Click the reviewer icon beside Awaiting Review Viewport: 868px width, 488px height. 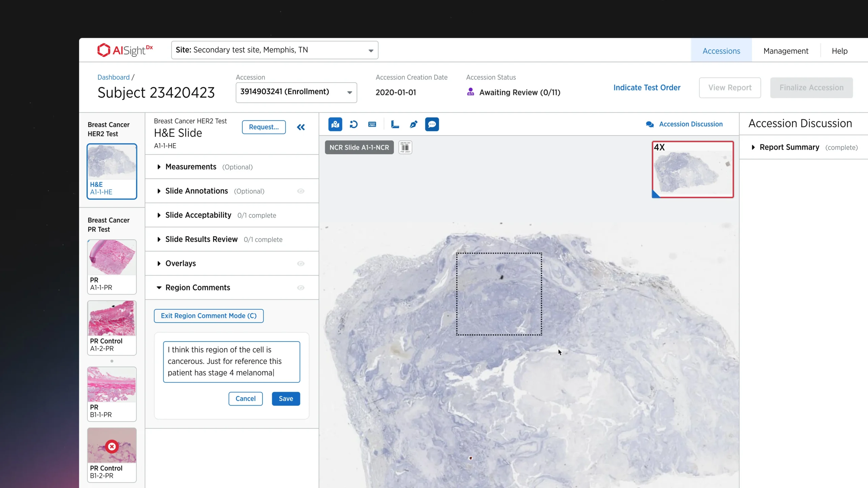click(x=470, y=92)
